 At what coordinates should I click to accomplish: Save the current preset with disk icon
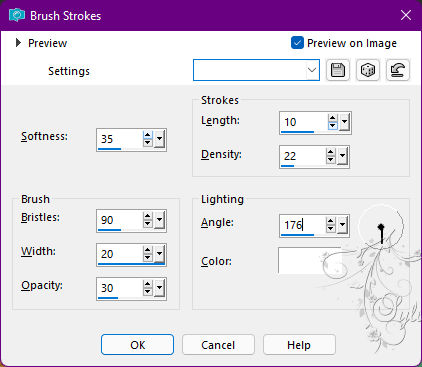(x=338, y=70)
